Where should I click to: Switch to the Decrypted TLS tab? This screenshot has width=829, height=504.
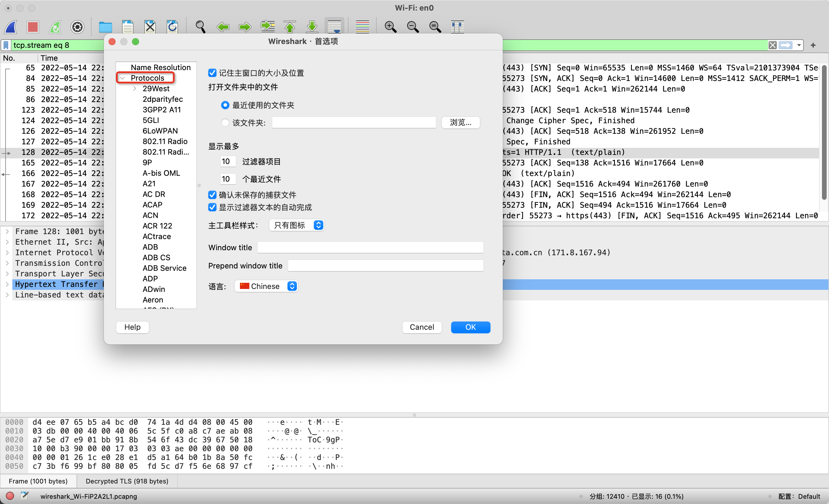pos(127,481)
